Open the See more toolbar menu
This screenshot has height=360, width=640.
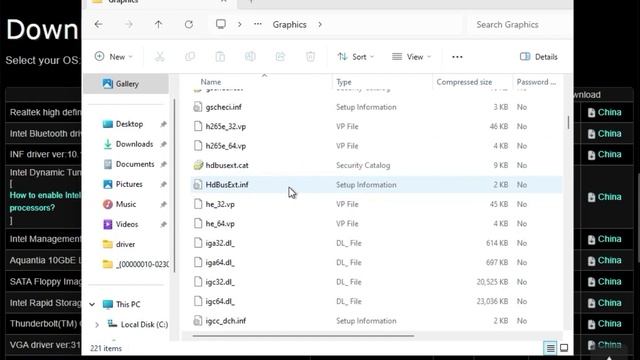point(457,57)
